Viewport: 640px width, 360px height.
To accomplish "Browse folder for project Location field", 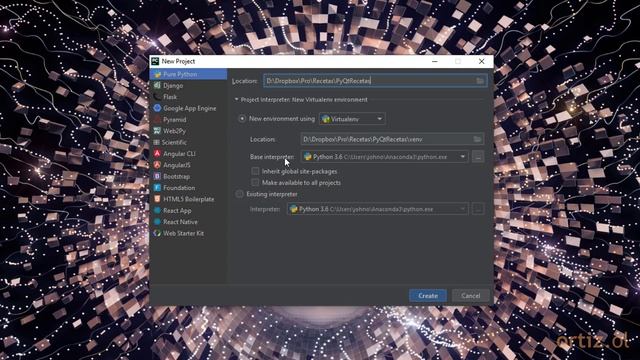I will coord(480,81).
